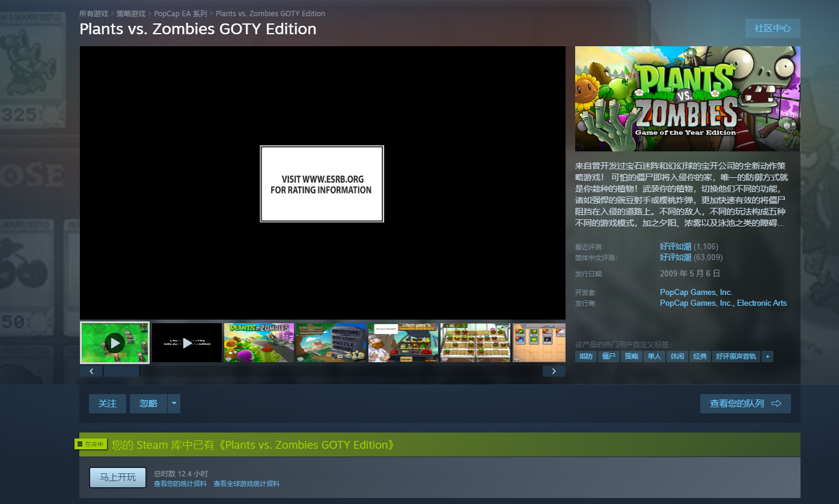Image resolution: width=839 pixels, height=504 pixels.
Task: Open publisher PopCap Games, Inc. link
Action: click(696, 303)
